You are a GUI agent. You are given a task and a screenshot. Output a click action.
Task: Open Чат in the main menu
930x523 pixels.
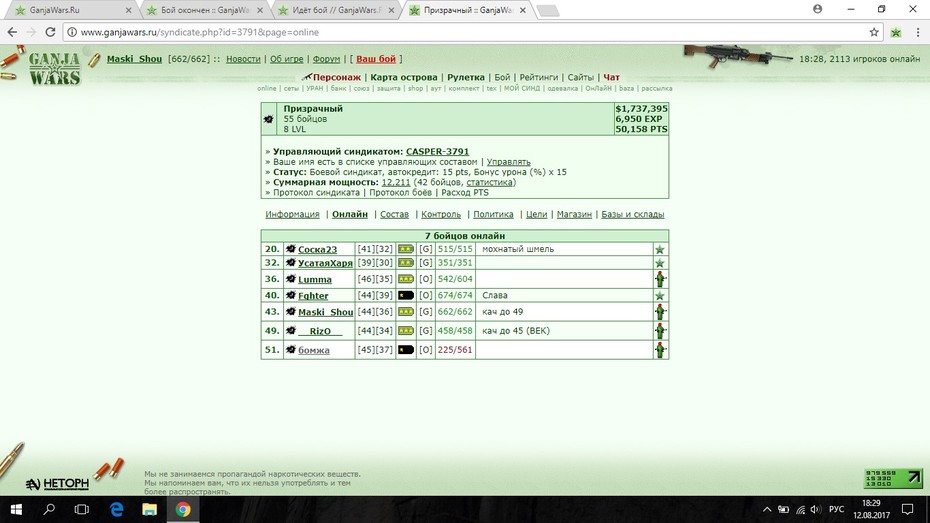(x=611, y=77)
